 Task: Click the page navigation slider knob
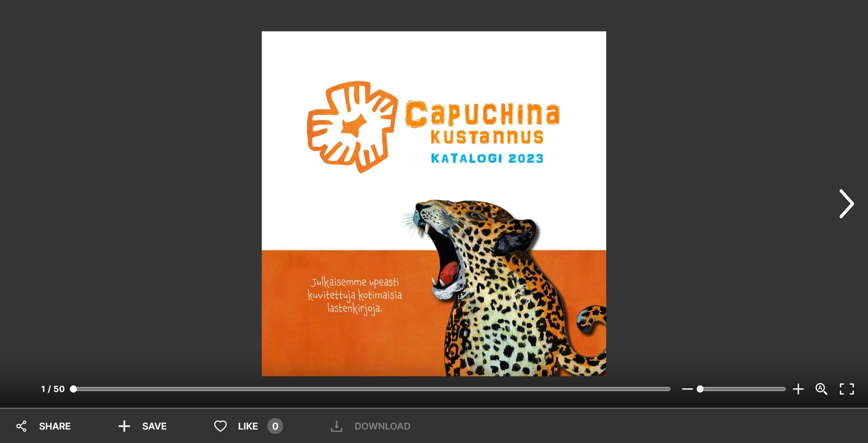coord(73,389)
